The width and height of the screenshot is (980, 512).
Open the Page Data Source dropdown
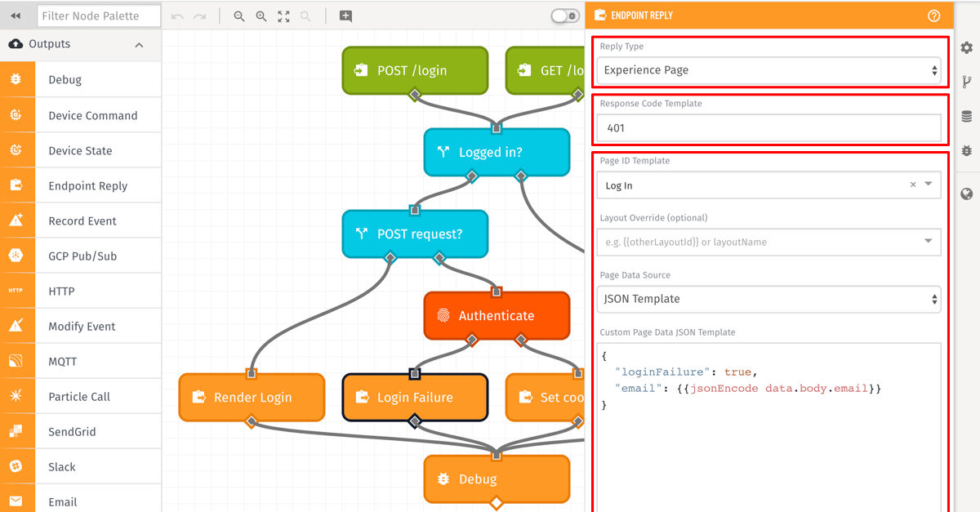(x=768, y=299)
